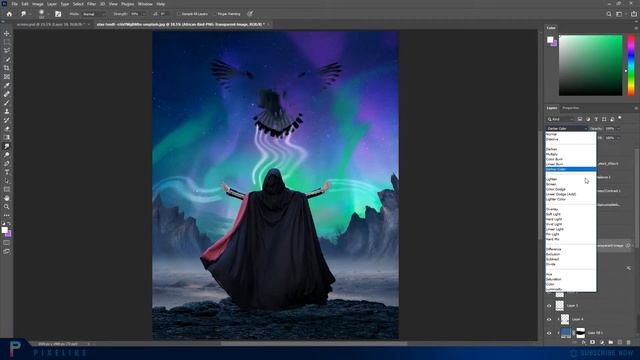This screenshot has height=360, width=640.
Task: Enable Sample All Layers checkbox
Action: 179,14
